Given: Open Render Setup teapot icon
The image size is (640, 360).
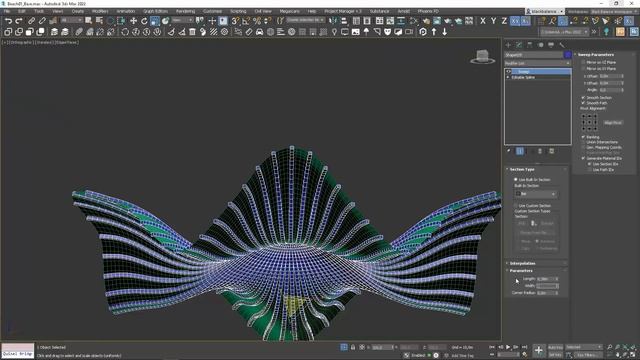Looking at the screenshot, I should click(426, 21).
